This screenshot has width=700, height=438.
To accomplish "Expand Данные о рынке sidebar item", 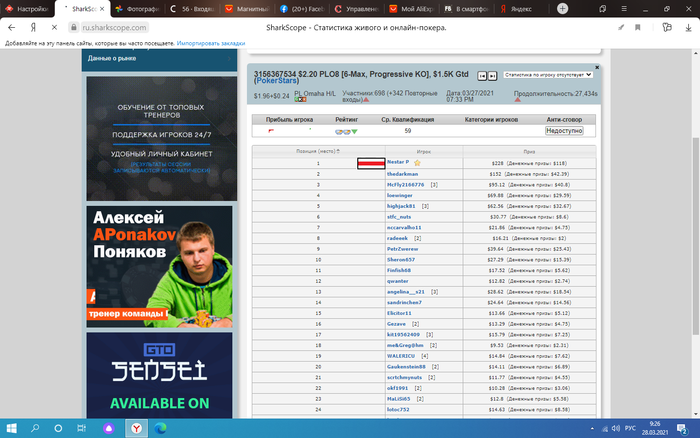I will point(159,58).
